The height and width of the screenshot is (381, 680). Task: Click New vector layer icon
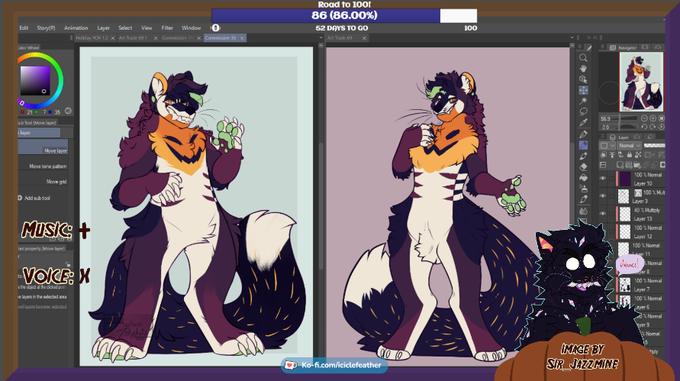(628, 165)
